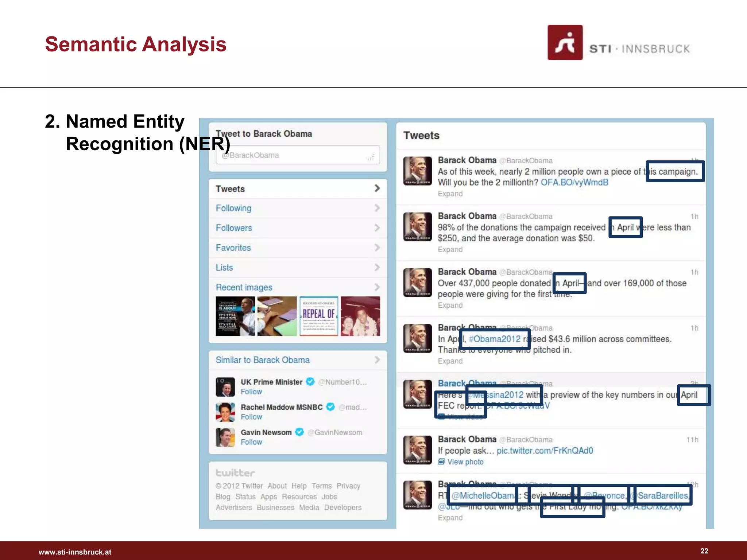The width and height of the screenshot is (747, 560).
Task: Click the Tweet to @BarackObama input field
Action: 298,155
